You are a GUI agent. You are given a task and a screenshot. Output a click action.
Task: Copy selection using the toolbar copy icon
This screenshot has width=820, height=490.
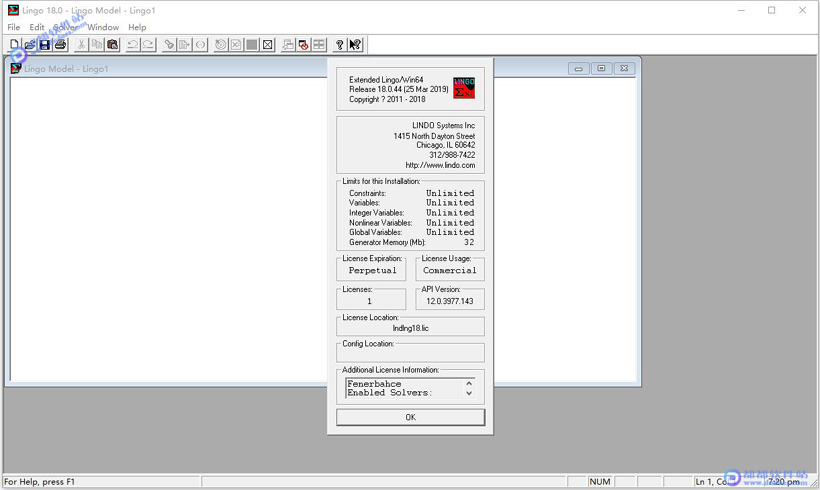click(x=97, y=45)
